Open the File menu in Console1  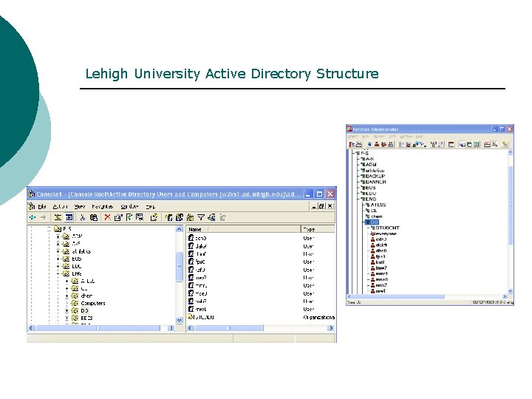42,206
